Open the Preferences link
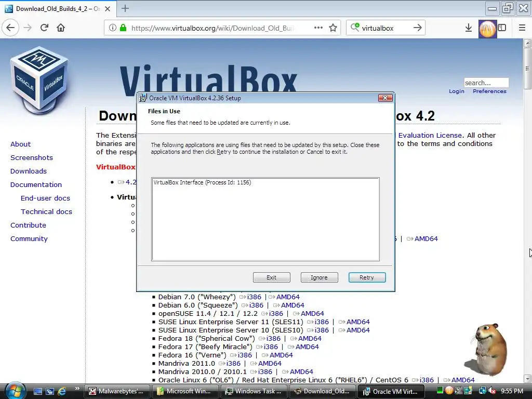Image resolution: width=532 pixels, height=399 pixels. (x=489, y=91)
